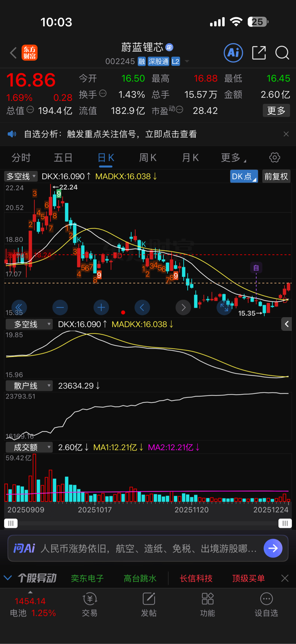The width and height of the screenshot is (296, 644).
Task: Tap the 16.86 current price
Action: point(31,80)
